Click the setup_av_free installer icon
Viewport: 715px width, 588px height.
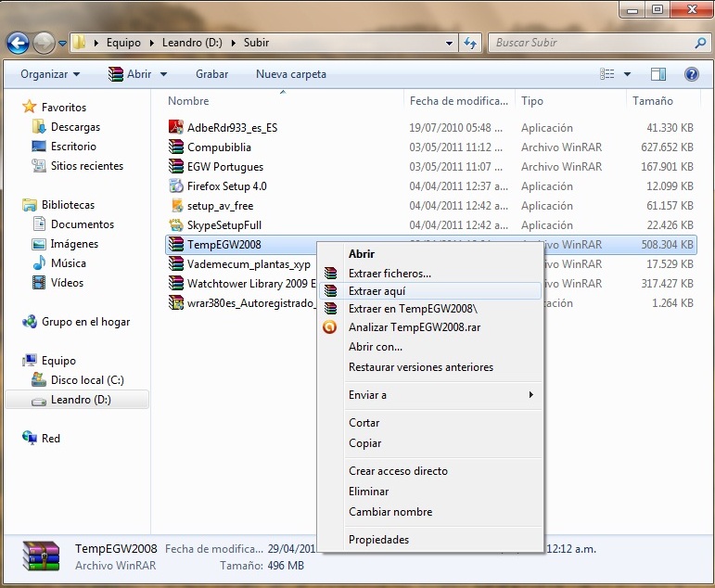pyautogui.click(x=176, y=206)
